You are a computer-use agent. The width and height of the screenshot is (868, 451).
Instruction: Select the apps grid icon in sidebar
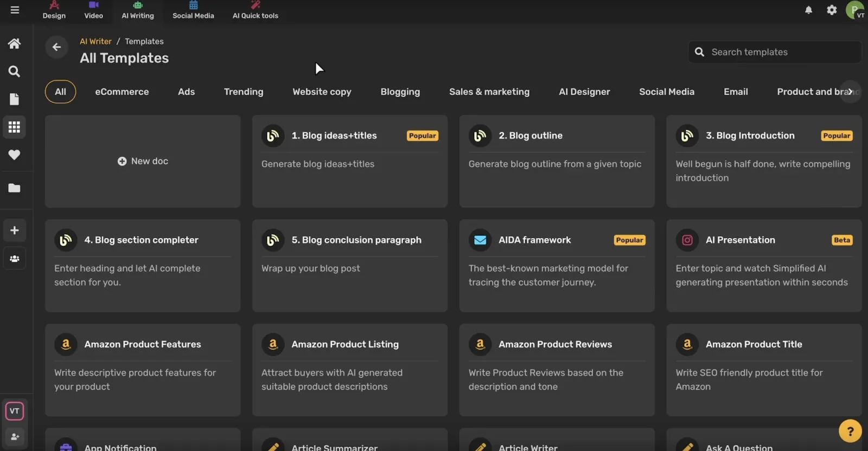tap(14, 127)
